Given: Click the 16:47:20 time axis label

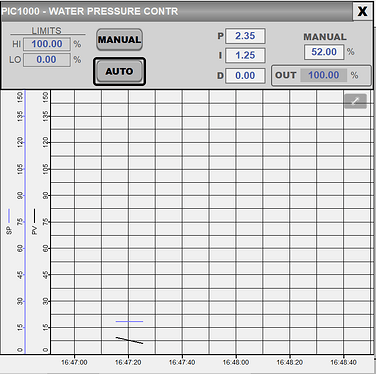Looking at the screenshot, I should point(128,362).
